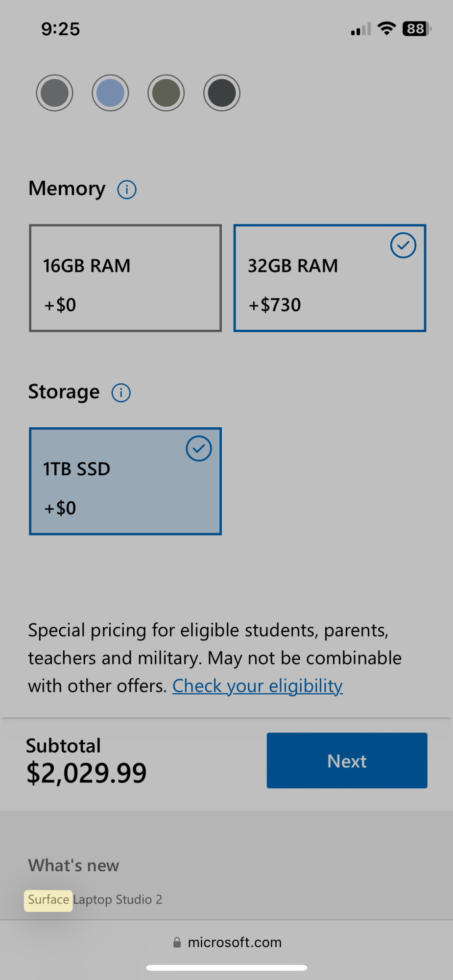This screenshot has height=980, width=453.
Task: Choose the olive green color swatch
Action: [166, 93]
